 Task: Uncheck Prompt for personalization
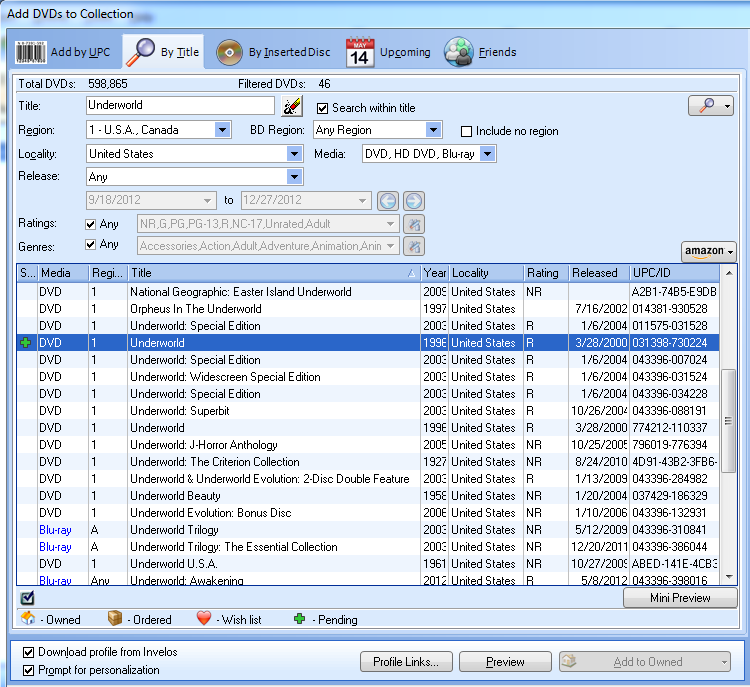(x=29, y=670)
